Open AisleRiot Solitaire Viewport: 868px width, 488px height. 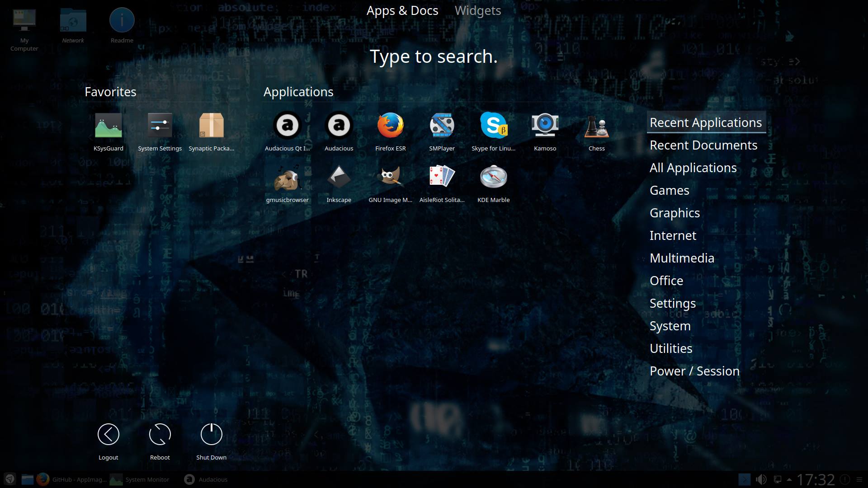[x=442, y=183]
